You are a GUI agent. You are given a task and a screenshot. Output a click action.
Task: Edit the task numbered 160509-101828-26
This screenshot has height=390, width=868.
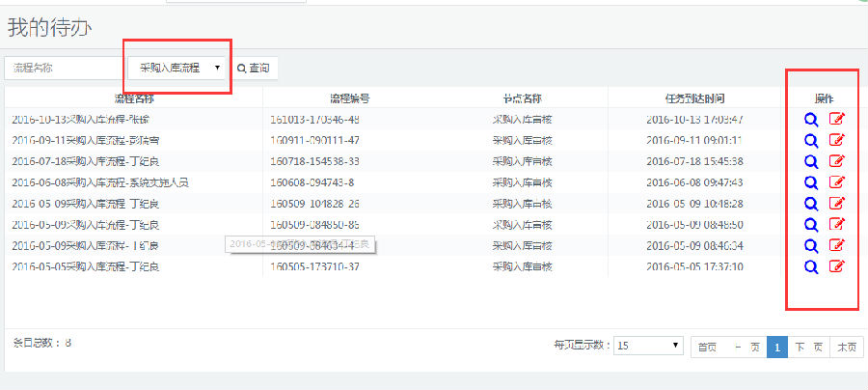837,203
